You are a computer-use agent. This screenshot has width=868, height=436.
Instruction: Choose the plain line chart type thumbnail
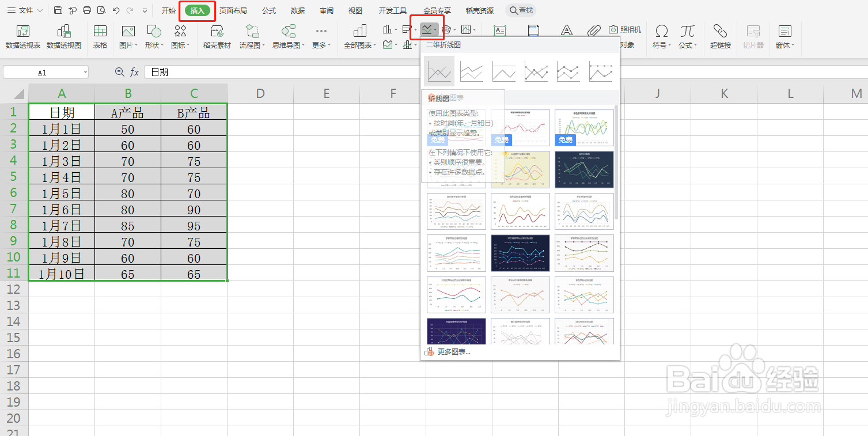[439, 71]
